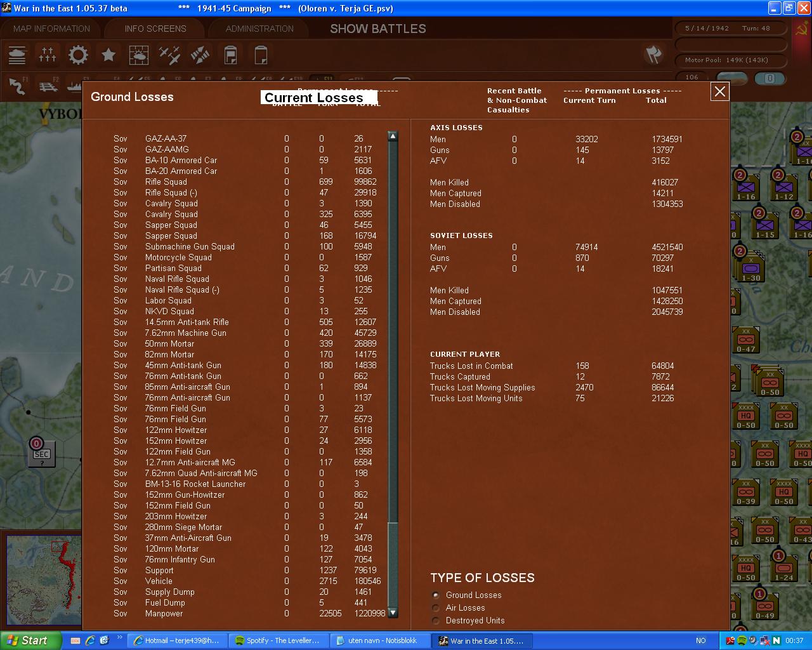Select the F2 rail mode icon

click(48, 85)
